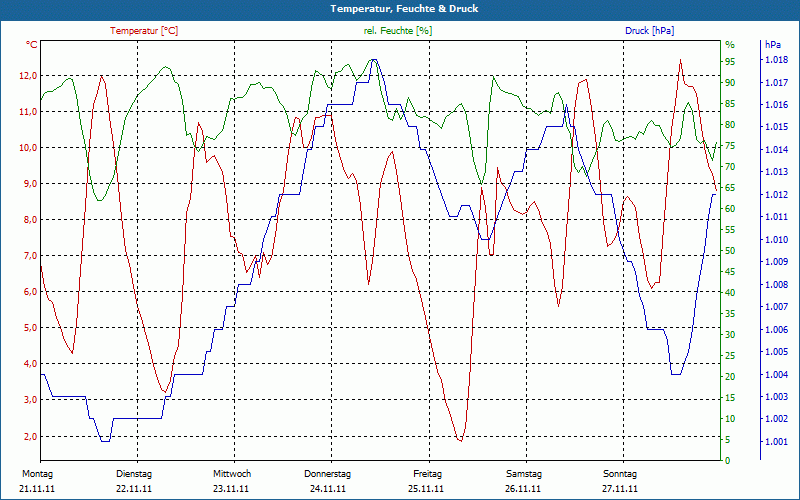Screen dimensions: 800x500
Task: Click the '95' humidity axis tick
Action: point(730,62)
